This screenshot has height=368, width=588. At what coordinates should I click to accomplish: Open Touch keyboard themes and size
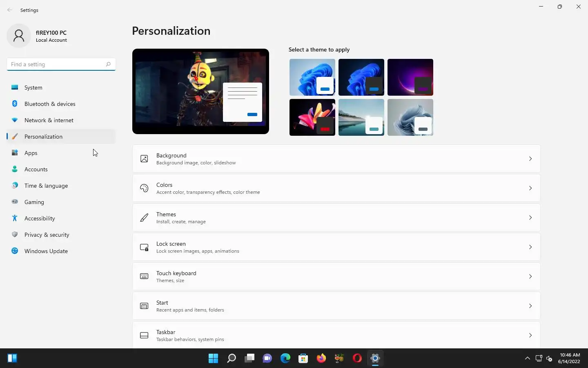tap(336, 276)
